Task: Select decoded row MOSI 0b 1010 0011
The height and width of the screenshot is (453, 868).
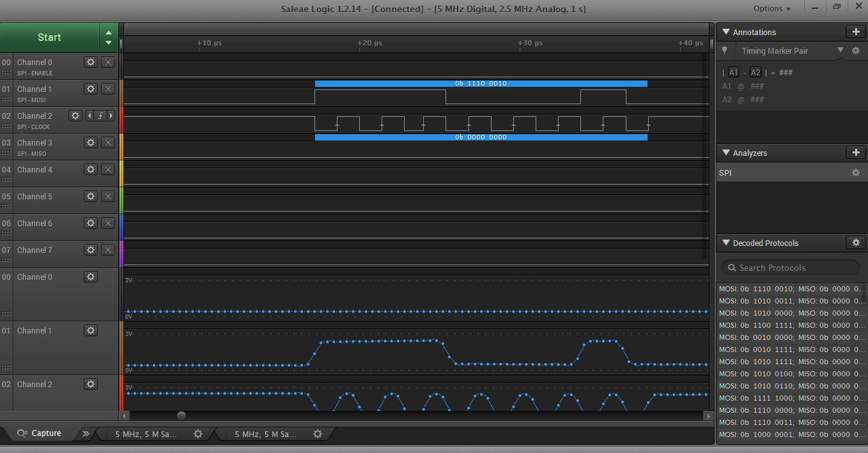Action: pyautogui.click(x=792, y=301)
